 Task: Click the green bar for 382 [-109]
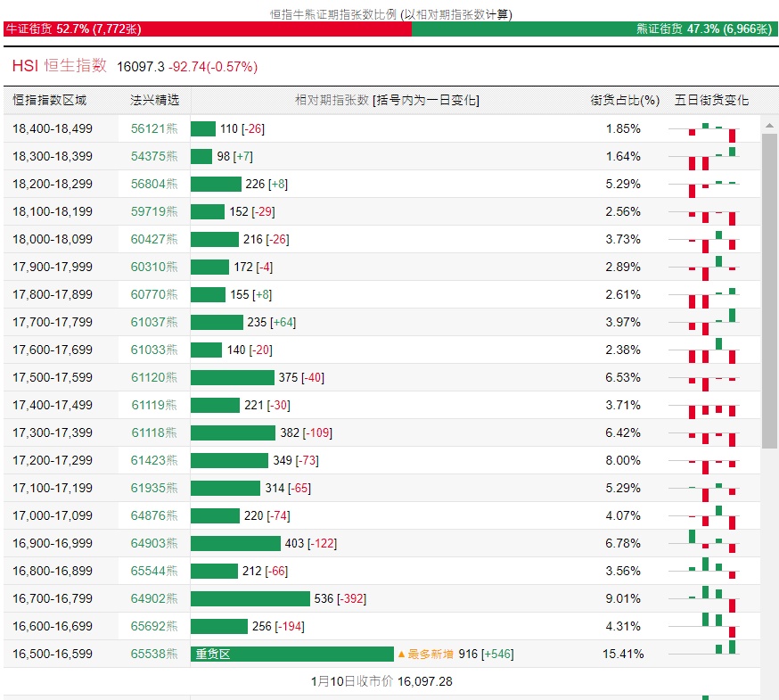[233, 432]
